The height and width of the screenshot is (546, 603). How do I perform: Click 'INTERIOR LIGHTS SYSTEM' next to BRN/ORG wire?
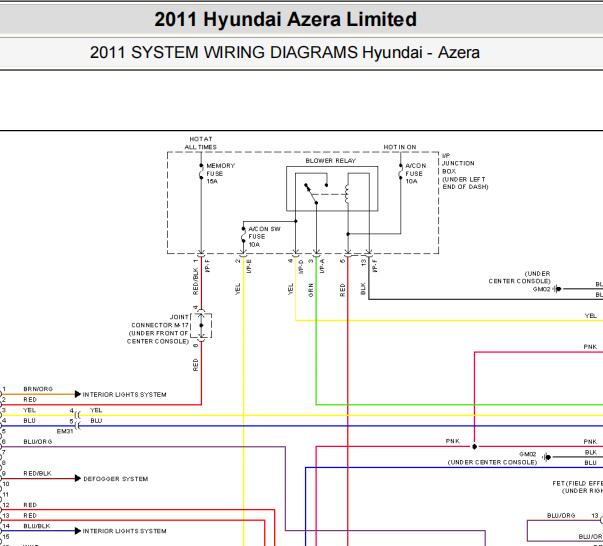[124, 395]
